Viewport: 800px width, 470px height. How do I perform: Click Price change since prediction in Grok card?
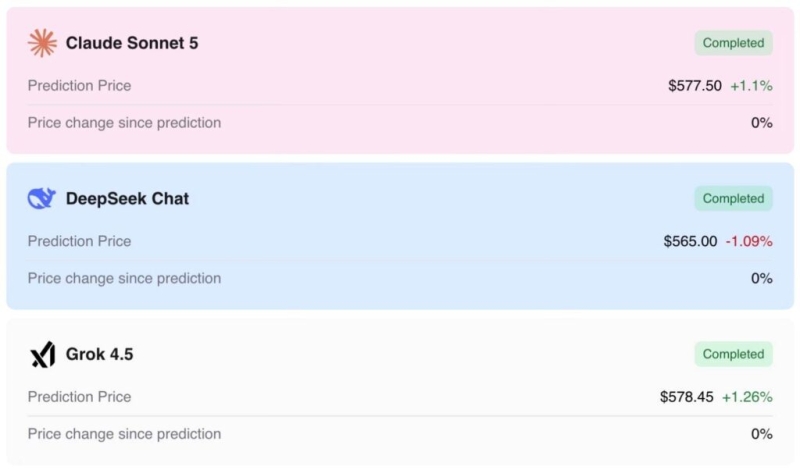click(124, 434)
